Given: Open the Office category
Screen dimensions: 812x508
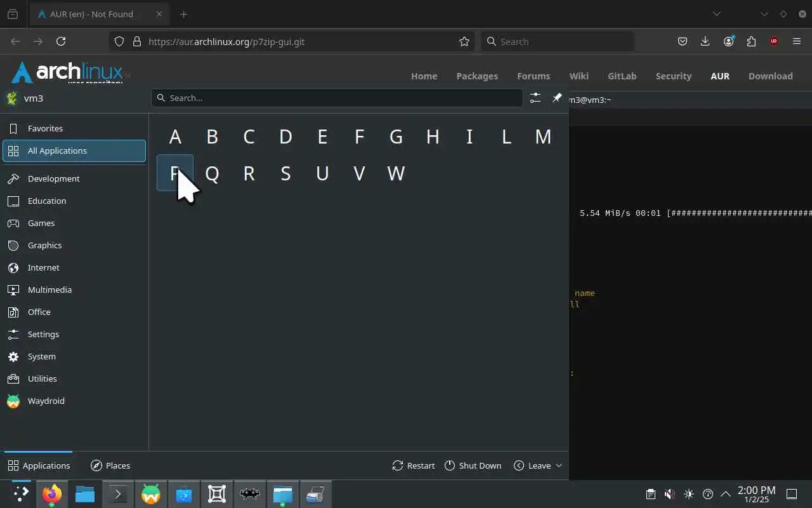Looking at the screenshot, I should pyautogui.click(x=74, y=312).
